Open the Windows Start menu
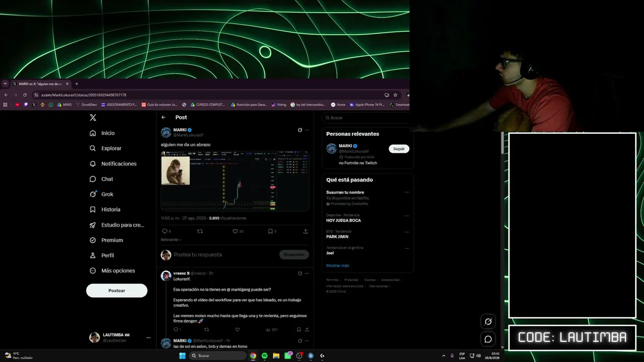The height and width of the screenshot is (362, 644). (x=183, y=356)
